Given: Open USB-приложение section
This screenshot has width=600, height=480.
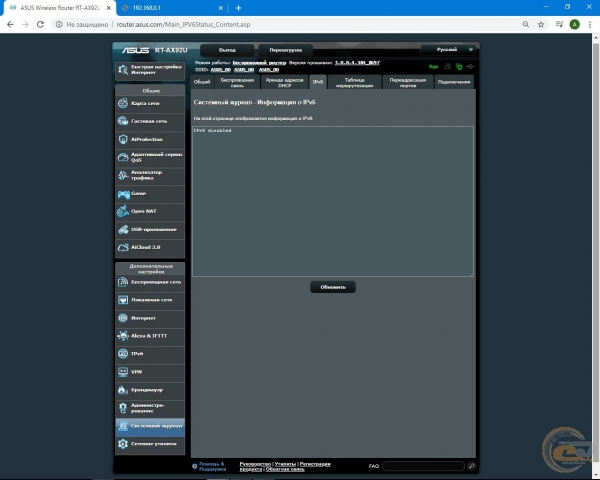Looking at the screenshot, I should 149,228.
